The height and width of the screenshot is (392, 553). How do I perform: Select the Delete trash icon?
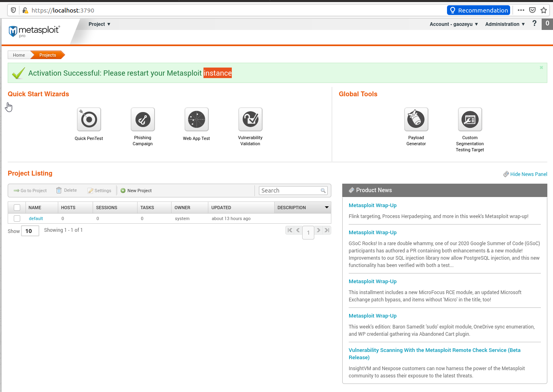pos(66,190)
